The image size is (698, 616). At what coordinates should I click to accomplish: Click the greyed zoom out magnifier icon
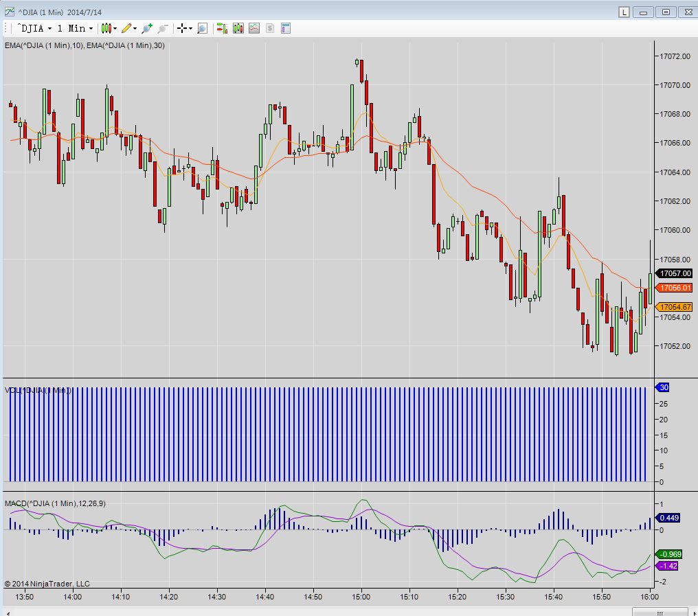(x=163, y=28)
